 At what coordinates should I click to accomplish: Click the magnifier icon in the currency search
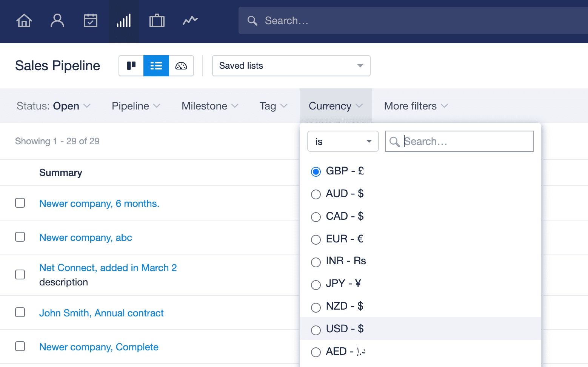[x=394, y=142]
